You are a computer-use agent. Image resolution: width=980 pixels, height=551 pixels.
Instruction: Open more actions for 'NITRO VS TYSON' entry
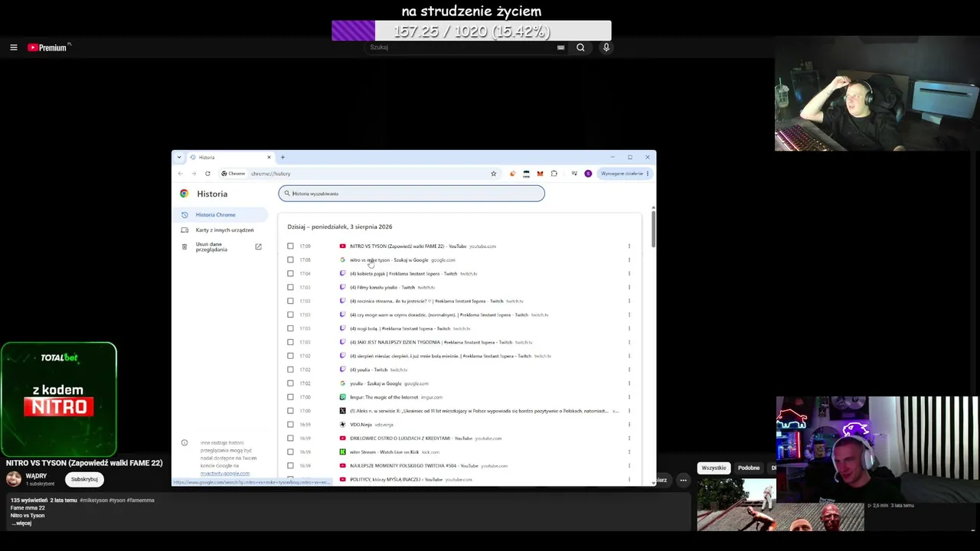pyautogui.click(x=629, y=246)
